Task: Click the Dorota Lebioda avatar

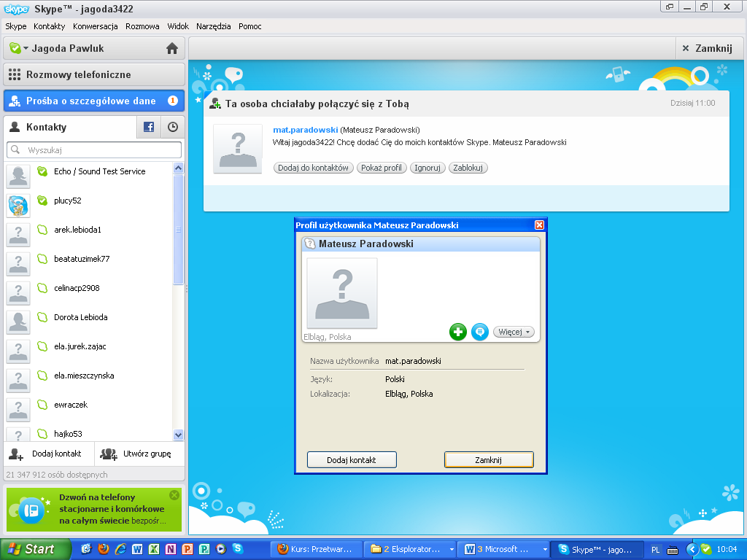Action: click(x=18, y=322)
